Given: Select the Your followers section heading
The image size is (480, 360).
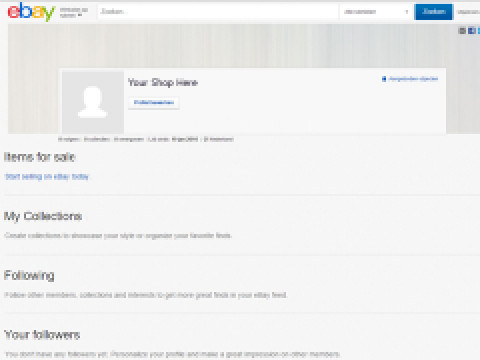Looking at the screenshot, I should [x=42, y=335].
